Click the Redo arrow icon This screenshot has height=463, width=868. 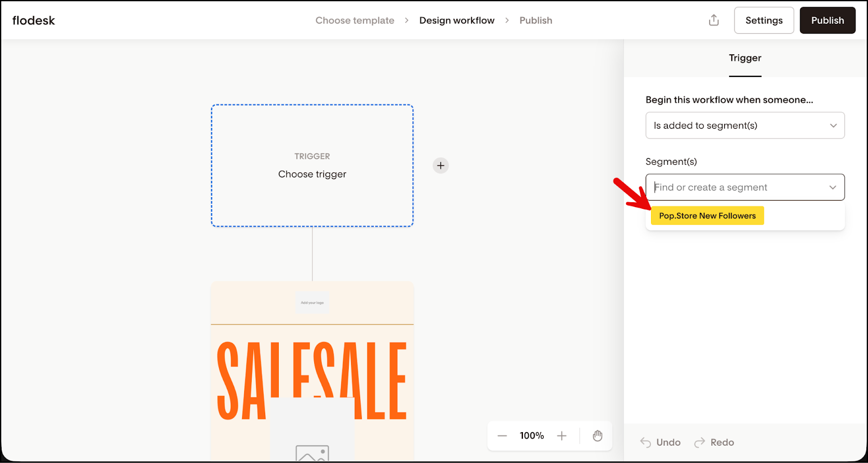pos(700,442)
